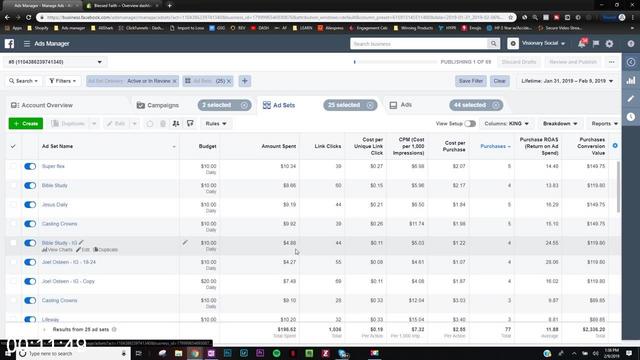
Task: Remove the Ad Sets (25) filter
Action: pyautogui.click(x=229, y=81)
